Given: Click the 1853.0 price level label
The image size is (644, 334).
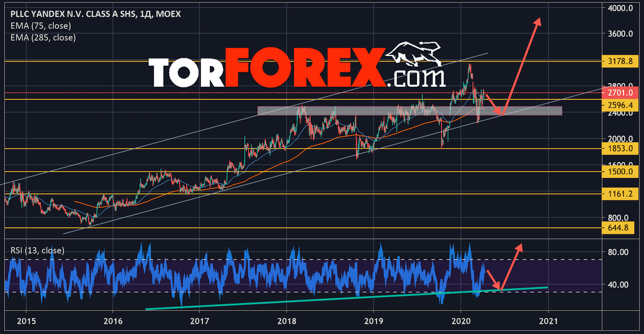Looking at the screenshot, I should click(x=619, y=149).
